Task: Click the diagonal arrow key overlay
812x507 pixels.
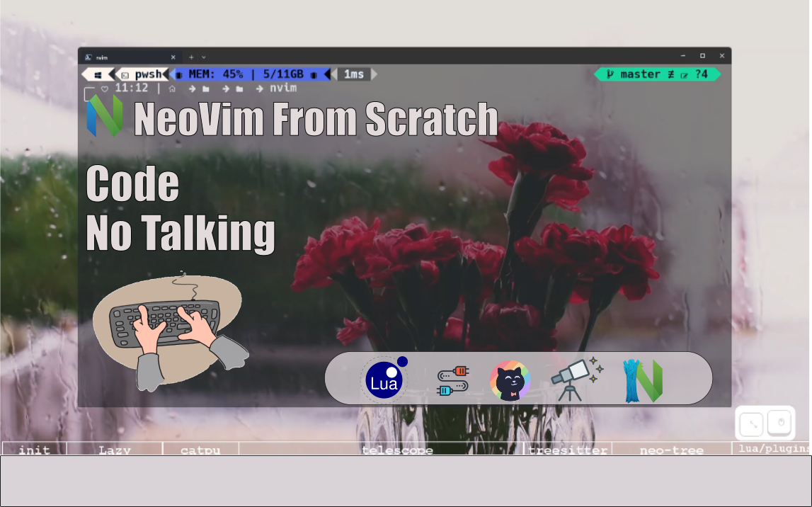Action: [x=752, y=424]
